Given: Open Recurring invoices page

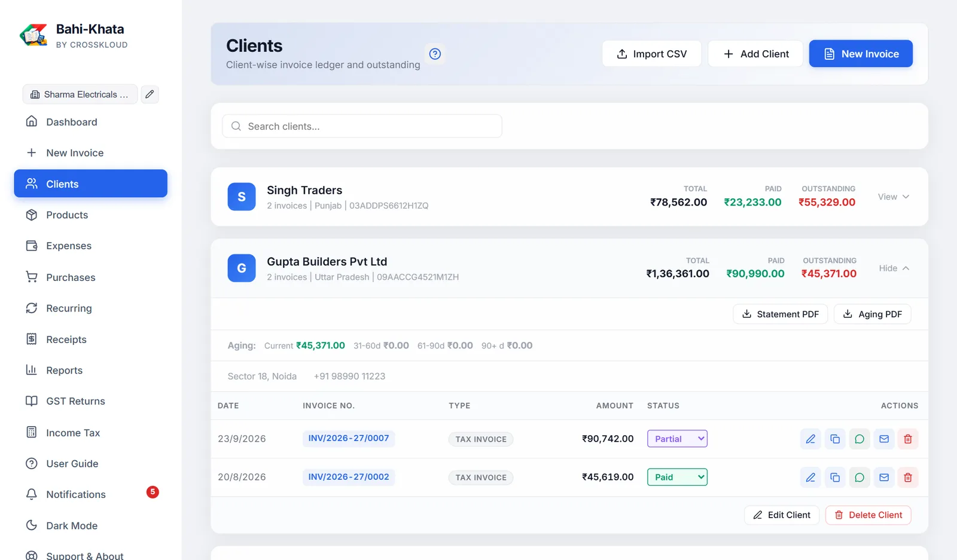Looking at the screenshot, I should [90, 308].
